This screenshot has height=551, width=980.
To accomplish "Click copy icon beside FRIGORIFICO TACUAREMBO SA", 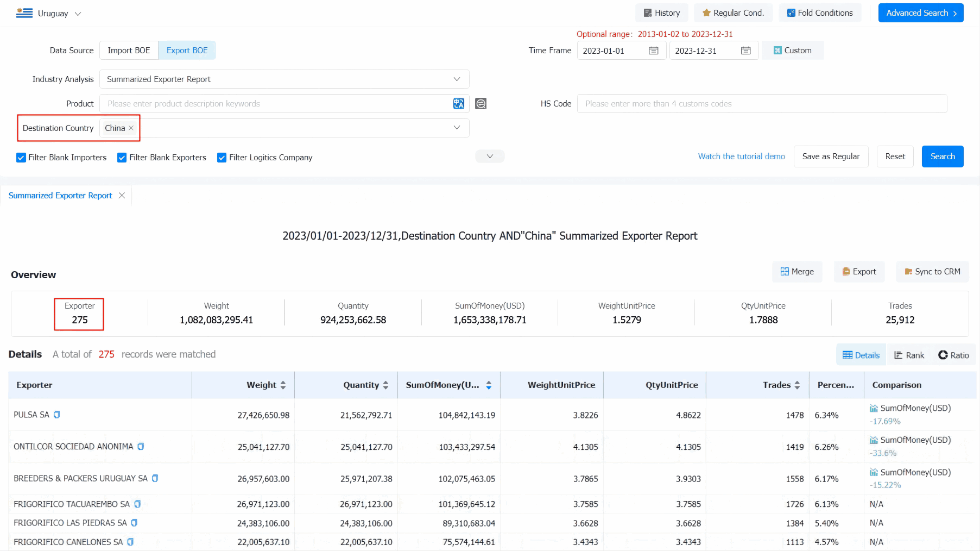I will (137, 504).
